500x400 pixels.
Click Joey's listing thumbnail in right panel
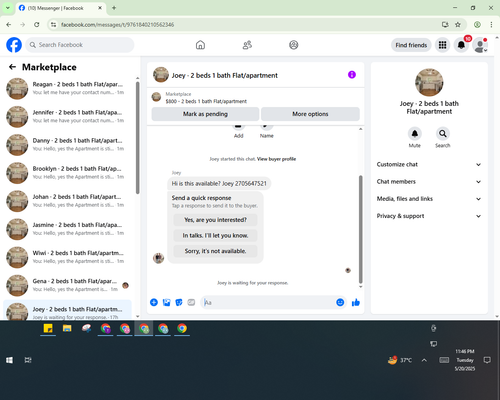point(429,82)
